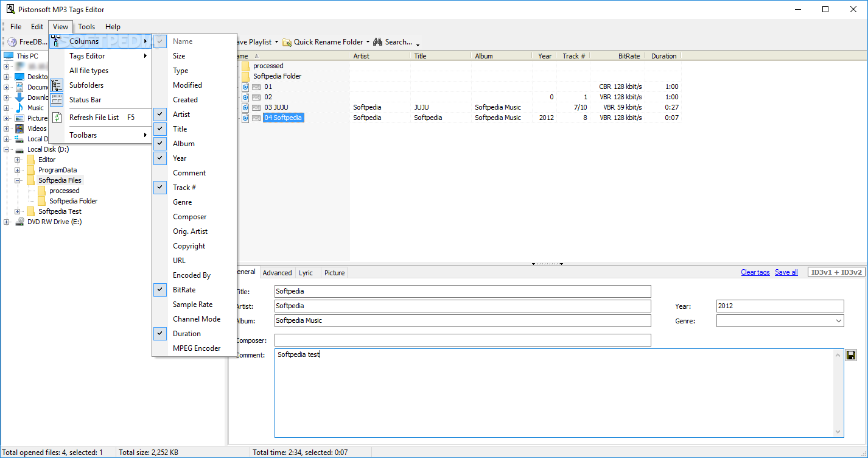Open the Tools menu

point(86,27)
